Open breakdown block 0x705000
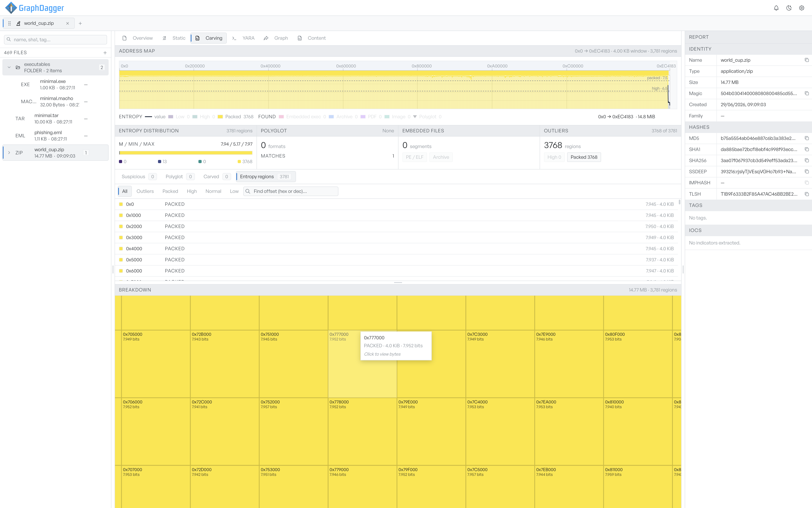The image size is (812, 508). pyautogui.click(x=156, y=364)
